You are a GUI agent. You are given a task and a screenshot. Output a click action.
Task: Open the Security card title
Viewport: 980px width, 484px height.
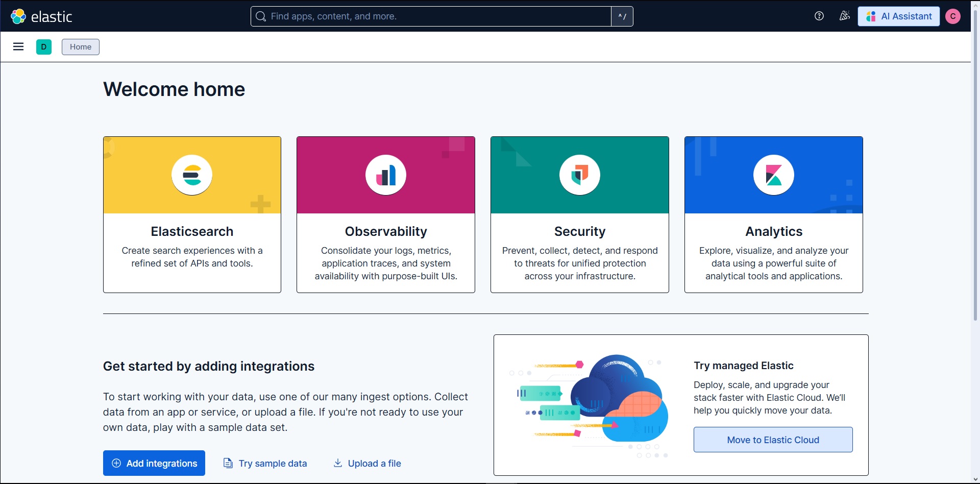pos(580,231)
